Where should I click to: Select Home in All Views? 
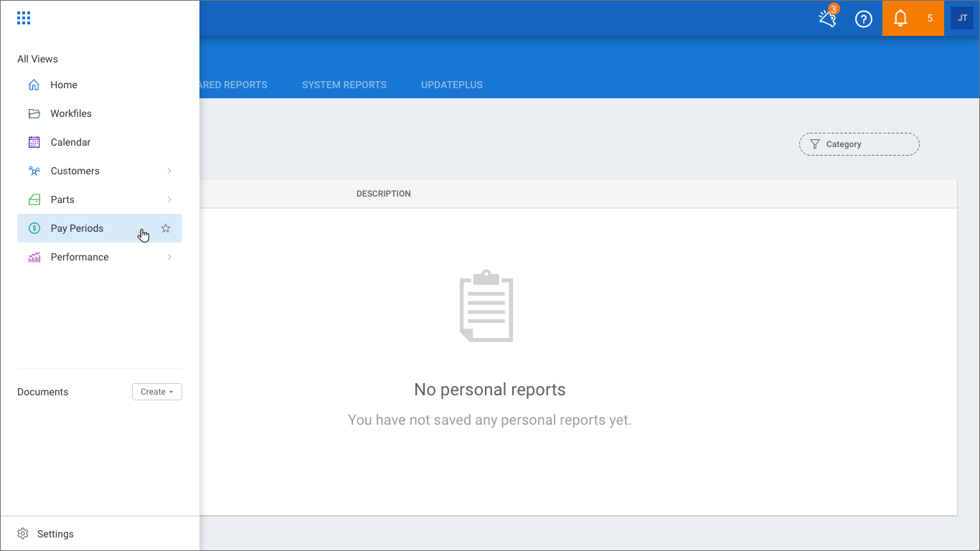pos(100,85)
